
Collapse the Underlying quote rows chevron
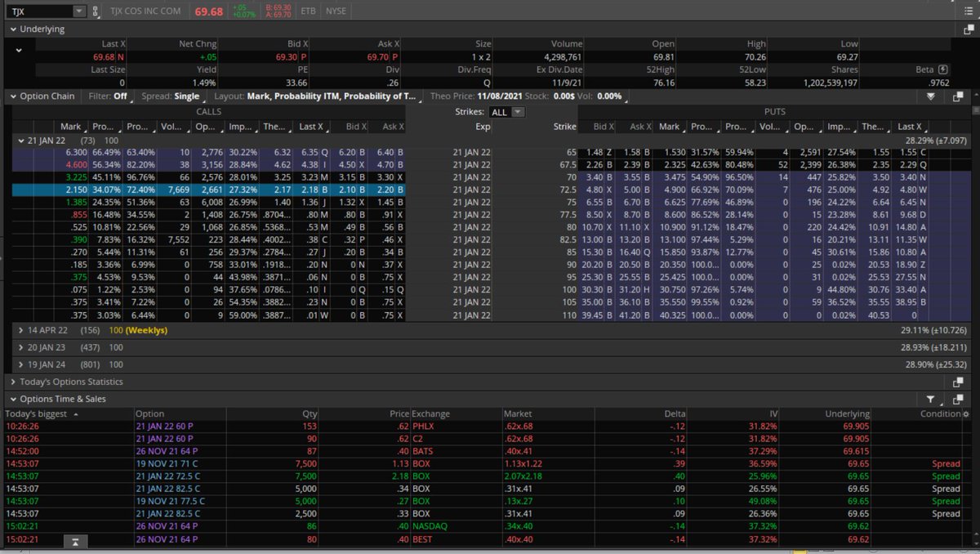click(19, 50)
